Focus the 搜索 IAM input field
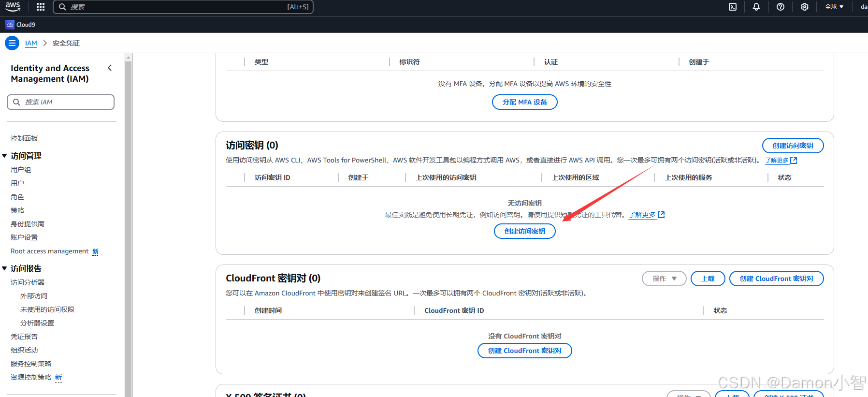 [61, 102]
